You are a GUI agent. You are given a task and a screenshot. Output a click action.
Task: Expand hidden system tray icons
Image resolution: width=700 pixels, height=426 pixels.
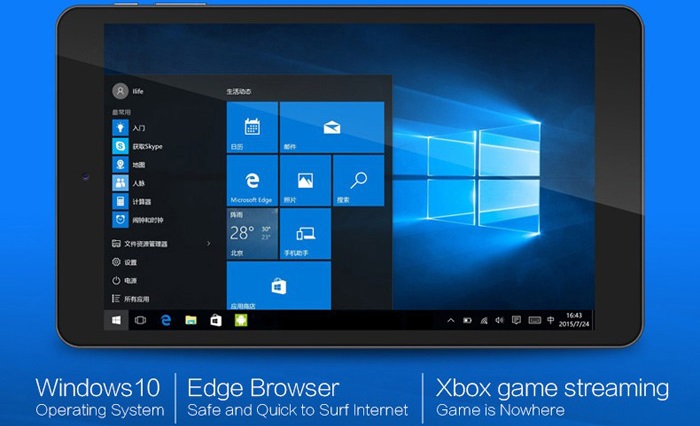(x=451, y=320)
